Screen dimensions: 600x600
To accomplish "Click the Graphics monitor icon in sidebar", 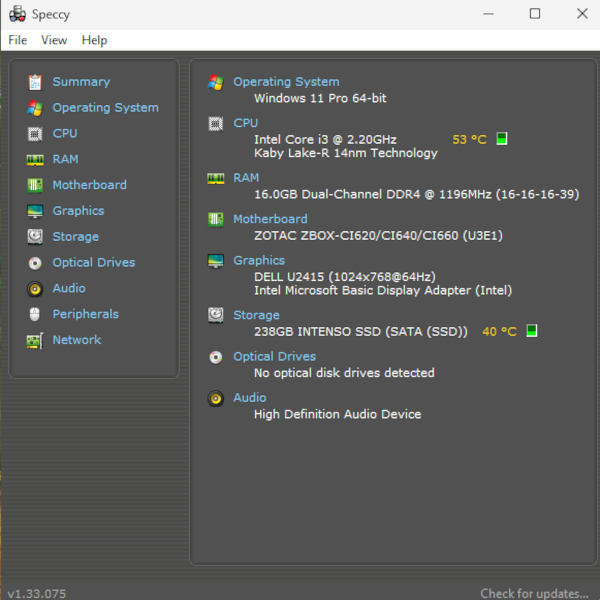I will [x=35, y=211].
